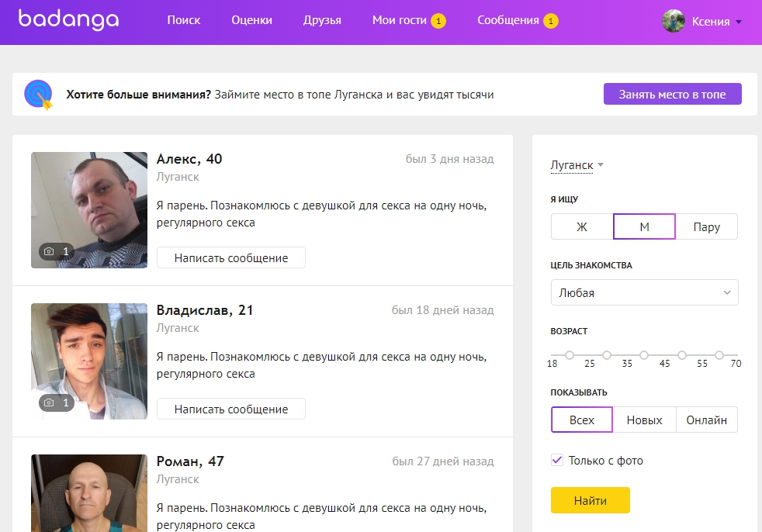Click age slider handle between 25 and 35
The width and height of the screenshot is (762, 532).
click(607, 355)
